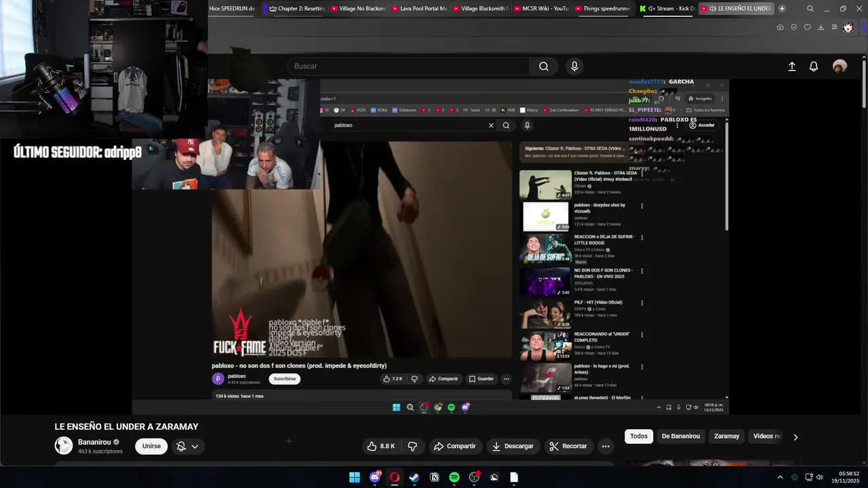Select the Zaramay filter chip
868x488 pixels.
726,436
